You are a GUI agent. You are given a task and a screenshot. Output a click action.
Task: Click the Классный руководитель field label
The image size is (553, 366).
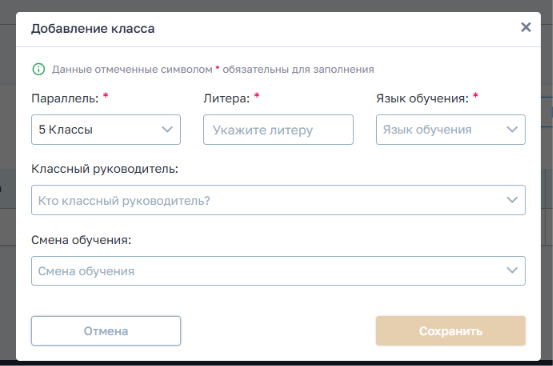pyautogui.click(x=105, y=169)
